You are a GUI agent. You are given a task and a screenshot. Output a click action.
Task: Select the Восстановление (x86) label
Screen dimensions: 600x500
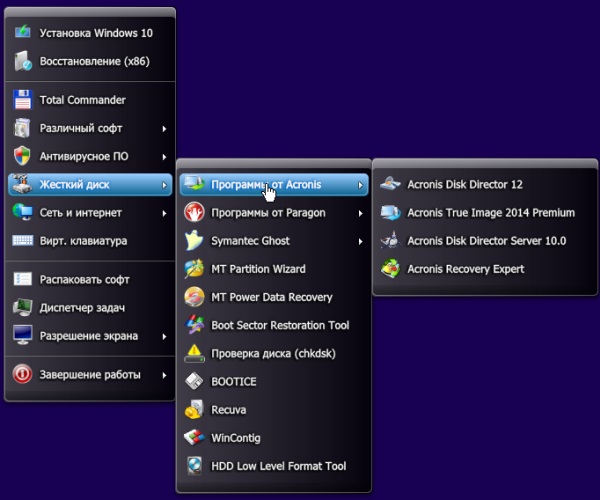point(95,61)
